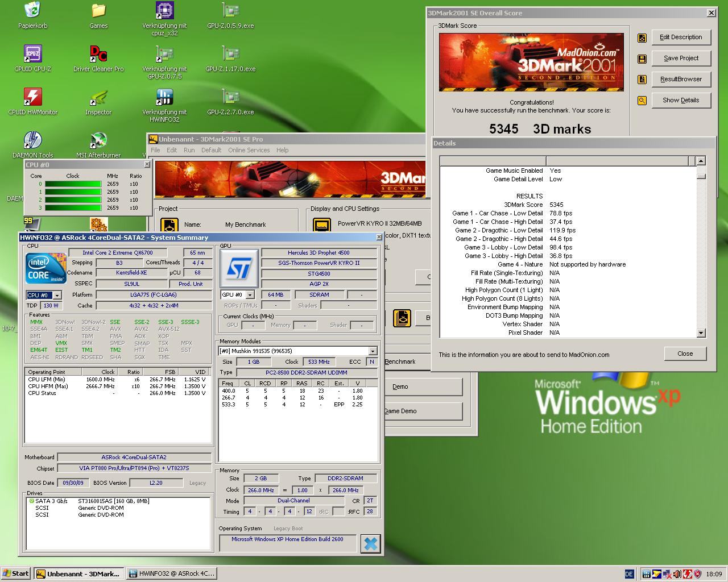728x582 pixels.
Task: Click the ResultBrowser button
Action: tap(681, 80)
